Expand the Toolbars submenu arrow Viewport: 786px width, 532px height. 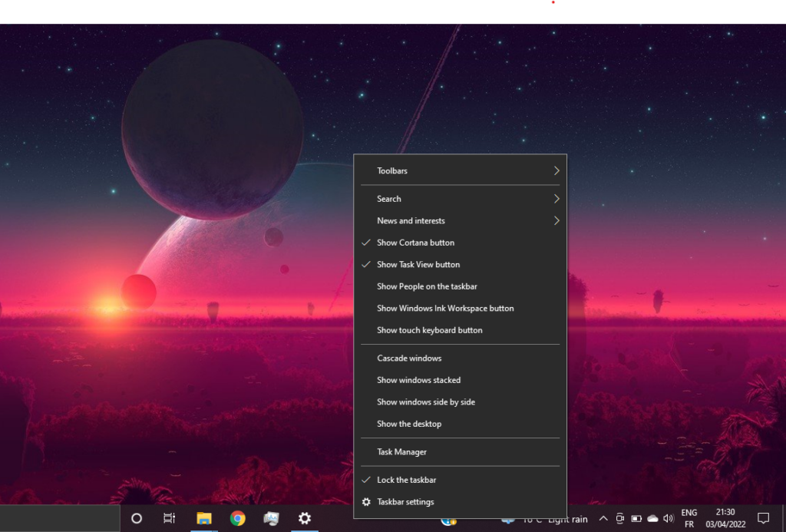[x=556, y=171]
